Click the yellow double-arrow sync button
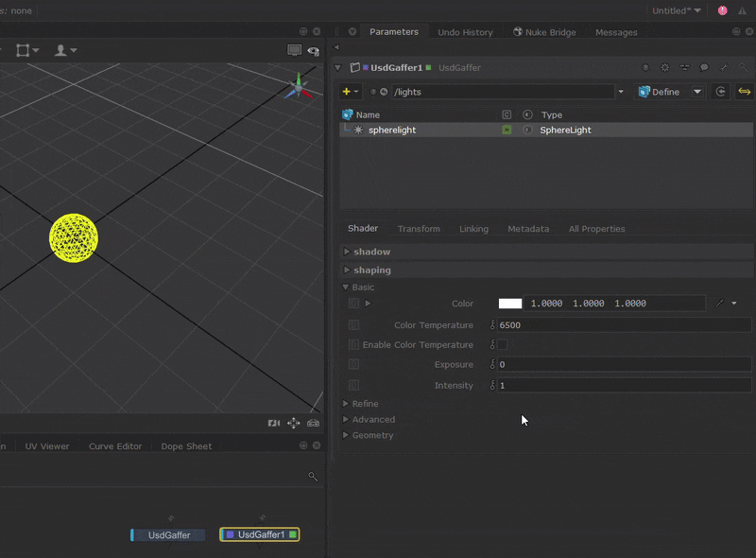The height and width of the screenshot is (558, 756). point(745,92)
